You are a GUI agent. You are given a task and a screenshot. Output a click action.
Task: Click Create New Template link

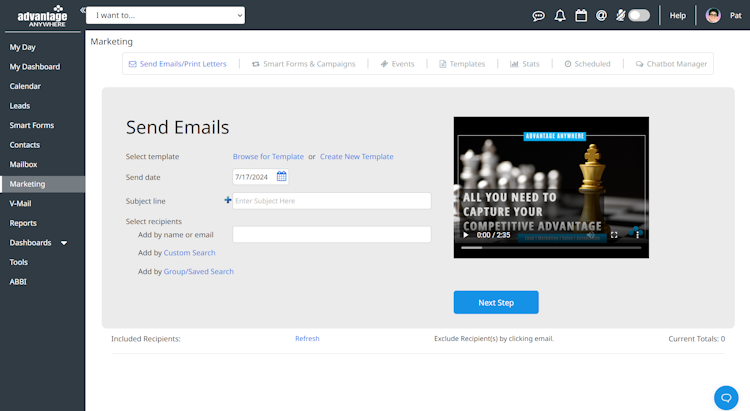(357, 156)
